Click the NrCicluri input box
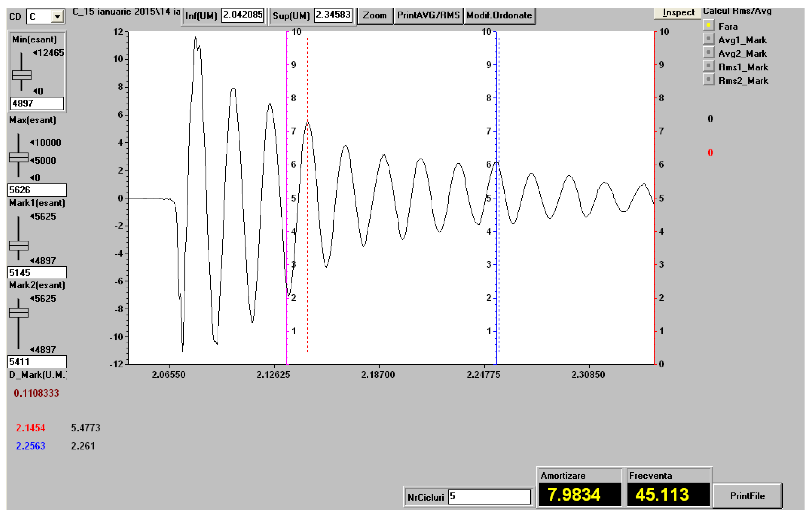 click(x=489, y=497)
